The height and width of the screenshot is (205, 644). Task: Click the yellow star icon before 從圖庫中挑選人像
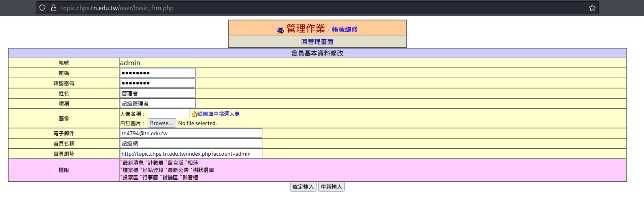(x=194, y=114)
